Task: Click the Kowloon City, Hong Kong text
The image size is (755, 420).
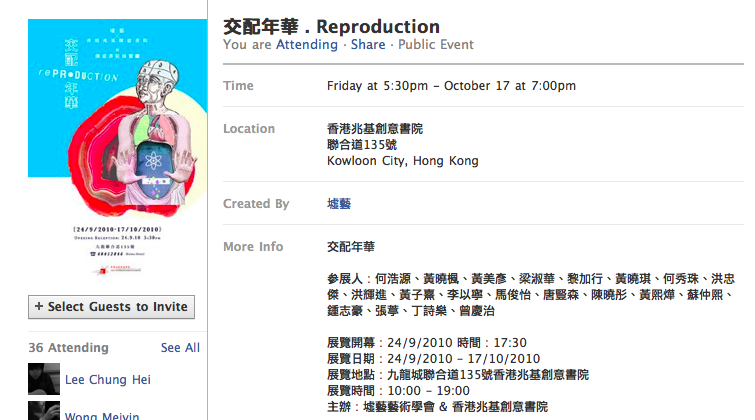Action: point(402,161)
